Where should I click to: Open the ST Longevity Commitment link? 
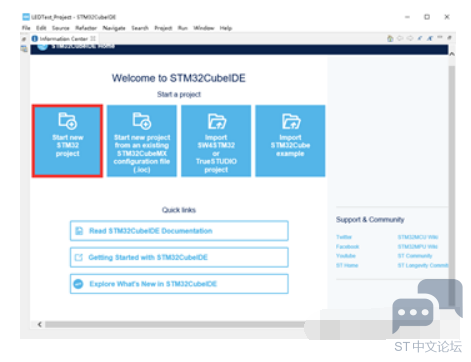tap(423, 265)
